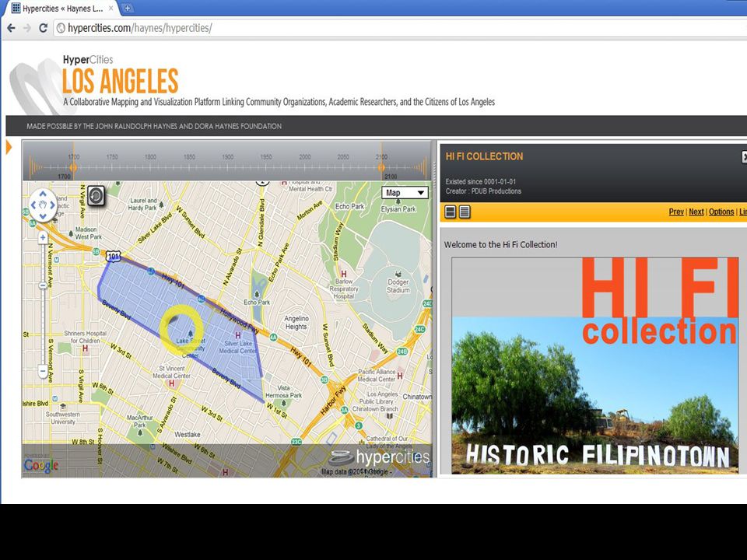Screen dimensions: 747x560
Task: Select the Hypercities « Haynes browser tab
Action: point(62,8)
